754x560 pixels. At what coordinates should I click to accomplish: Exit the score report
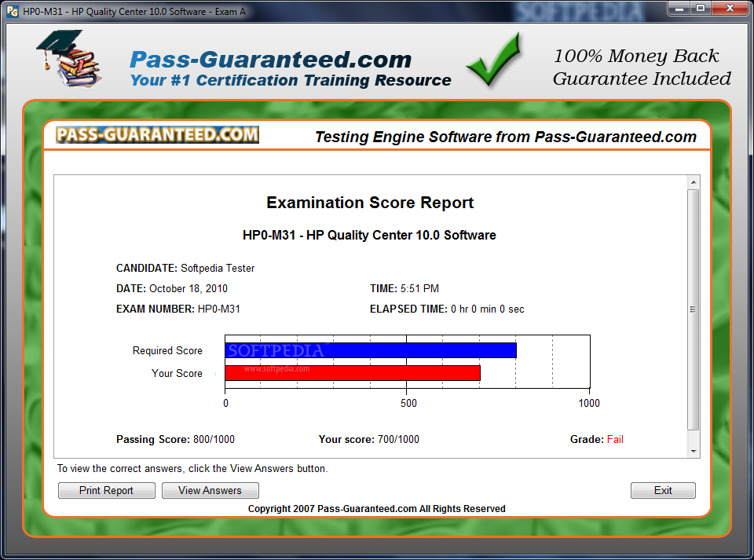tap(663, 490)
